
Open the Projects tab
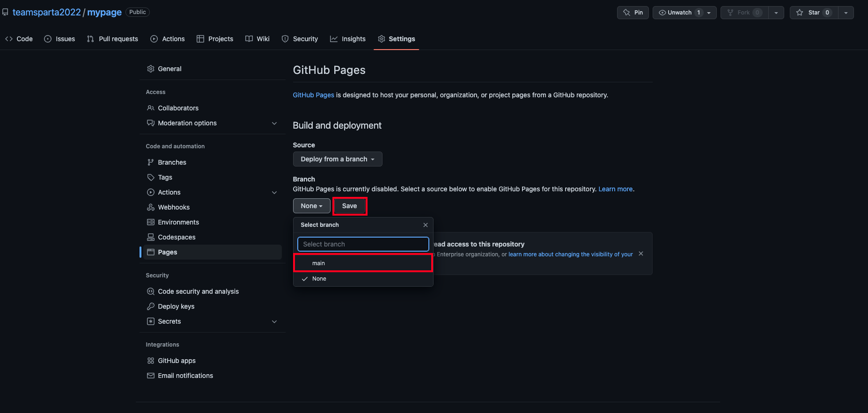pyautogui.click(x=215, y=39)
